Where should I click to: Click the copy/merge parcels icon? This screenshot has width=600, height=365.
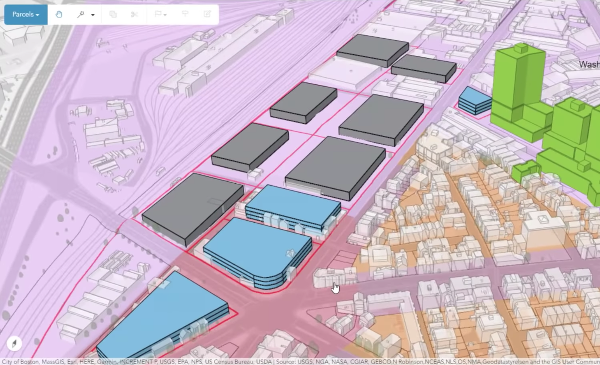[113, 15]
